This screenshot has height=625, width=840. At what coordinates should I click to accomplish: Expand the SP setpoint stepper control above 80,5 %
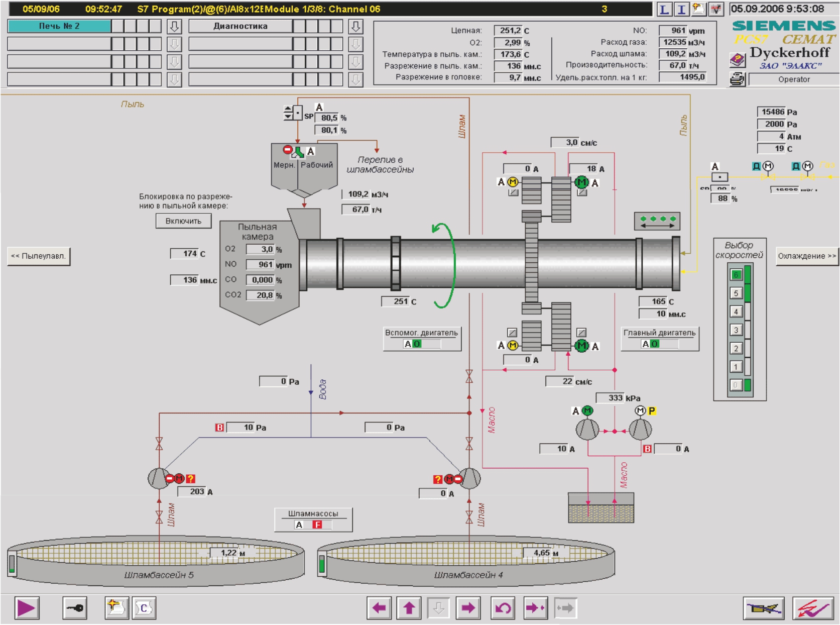[288, 112]
